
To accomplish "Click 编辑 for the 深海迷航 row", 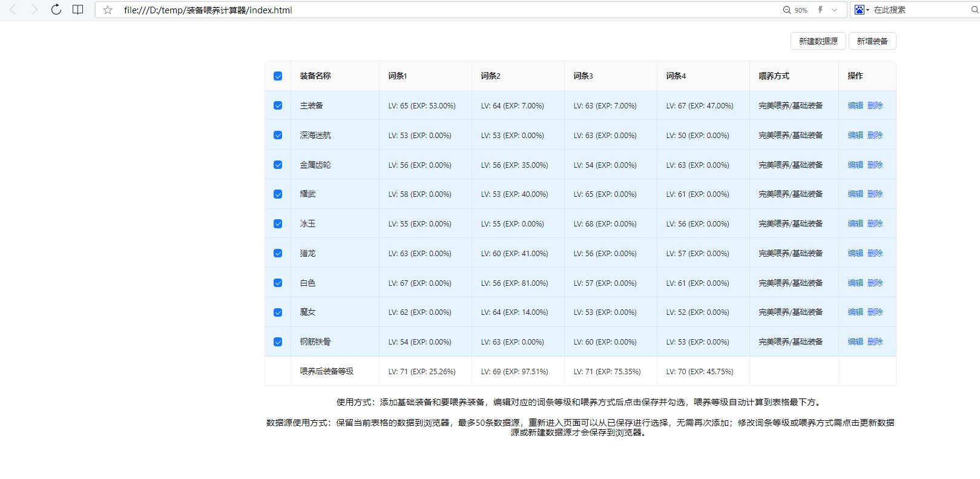I will point(855,135).
